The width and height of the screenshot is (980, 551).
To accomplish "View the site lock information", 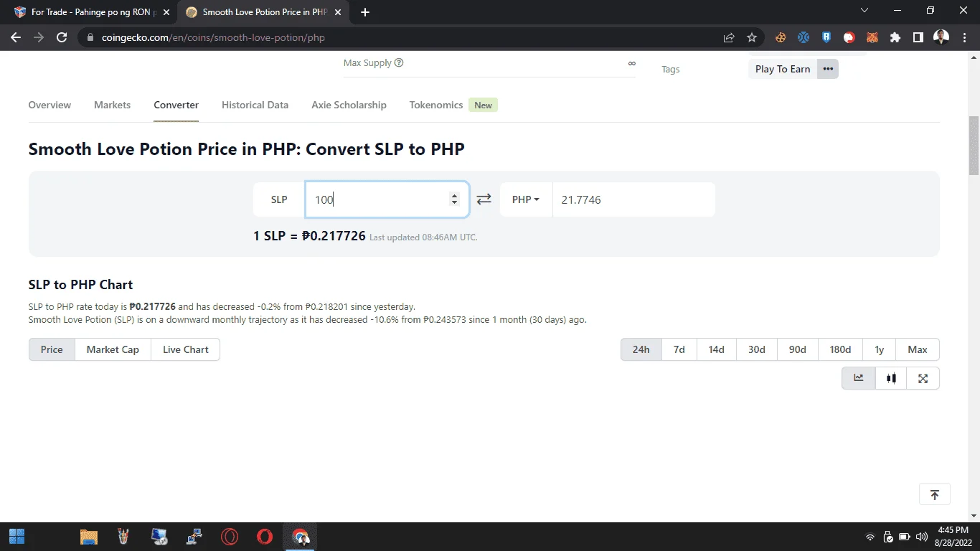I will point(90,37).
